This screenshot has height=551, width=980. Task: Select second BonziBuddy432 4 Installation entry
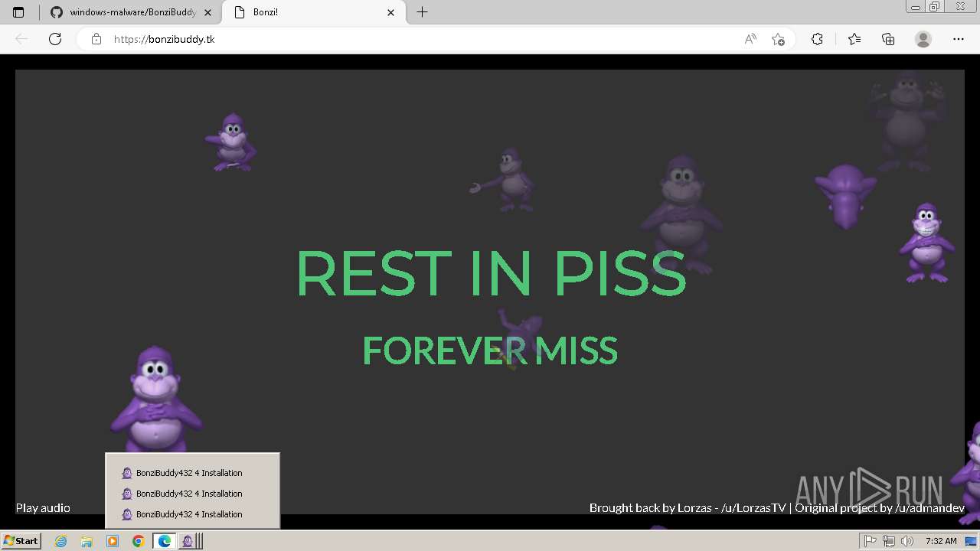[192, 494]
